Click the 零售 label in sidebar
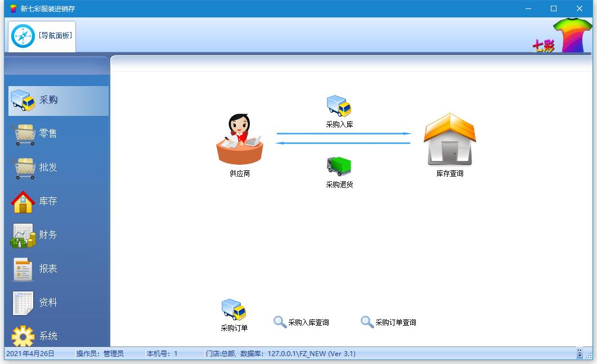 click(48, 134)
